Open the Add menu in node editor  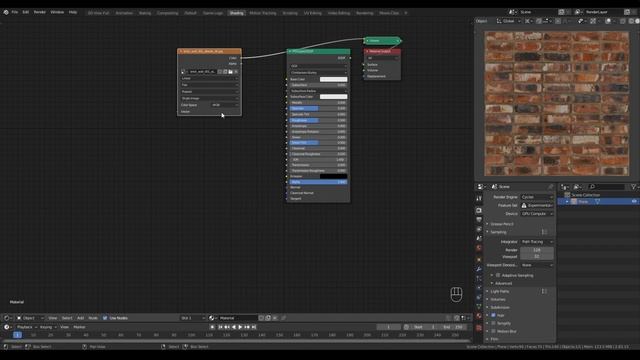(x=80, y=318)
